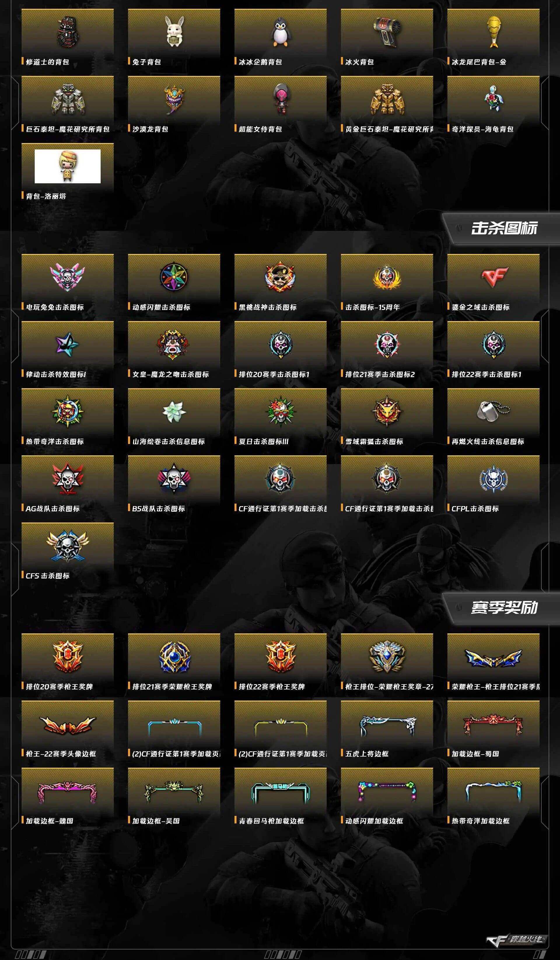This screenshot has height=960, width=560.
Task: Choose the 冰龙尾巴背包-金 golden tail icon
Action: [x=494, y=32]
